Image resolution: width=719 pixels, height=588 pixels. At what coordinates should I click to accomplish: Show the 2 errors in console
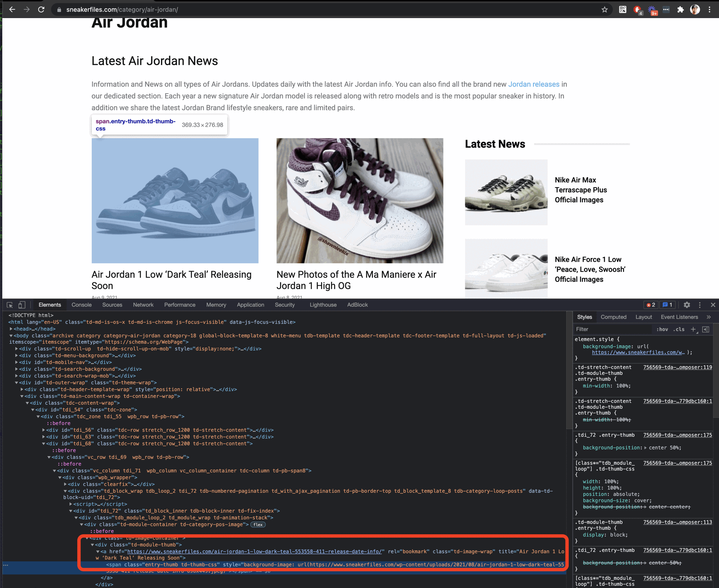651,305
